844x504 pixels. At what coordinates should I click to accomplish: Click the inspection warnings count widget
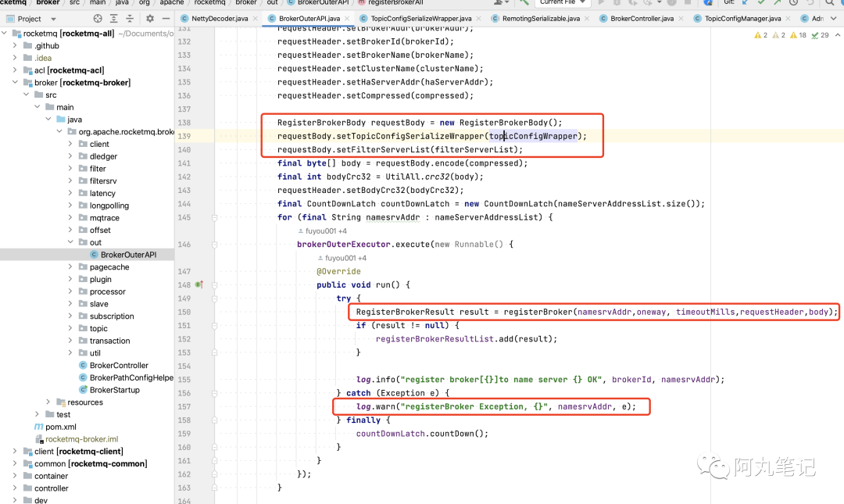[x=792, y=35]
